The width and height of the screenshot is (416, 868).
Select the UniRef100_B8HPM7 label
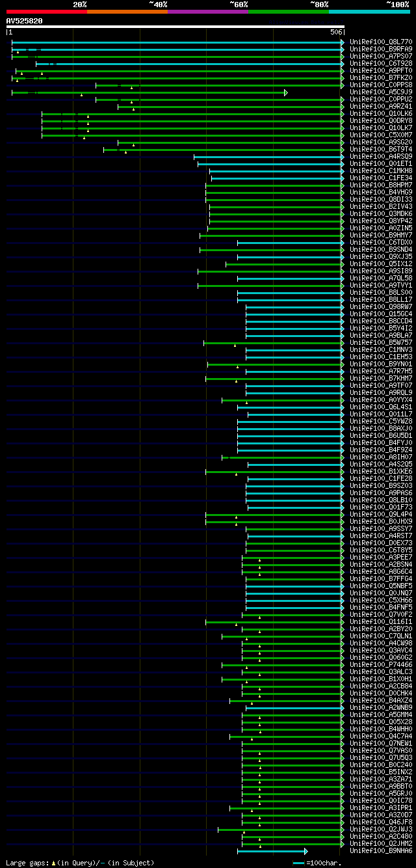point(381,185)
